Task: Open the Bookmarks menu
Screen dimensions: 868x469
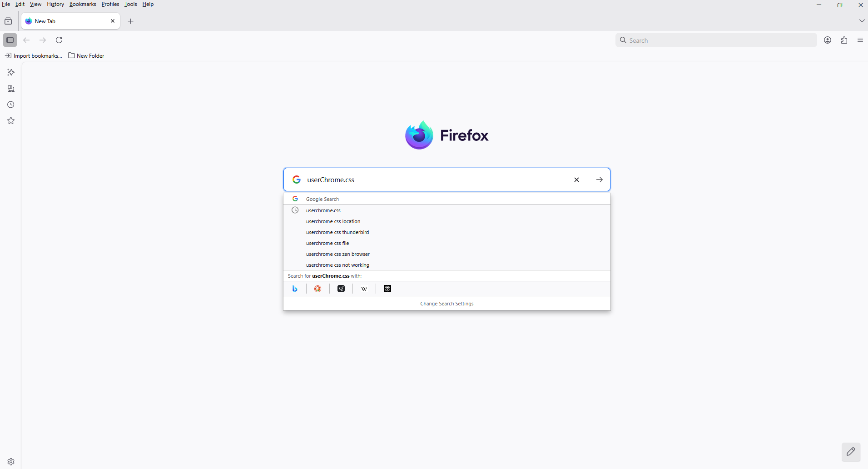Action: click(83, 4)
